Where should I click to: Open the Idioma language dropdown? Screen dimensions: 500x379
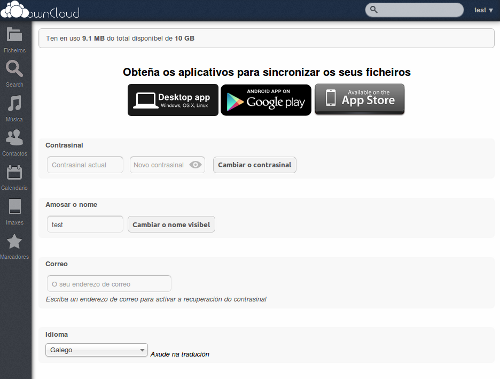96,350
